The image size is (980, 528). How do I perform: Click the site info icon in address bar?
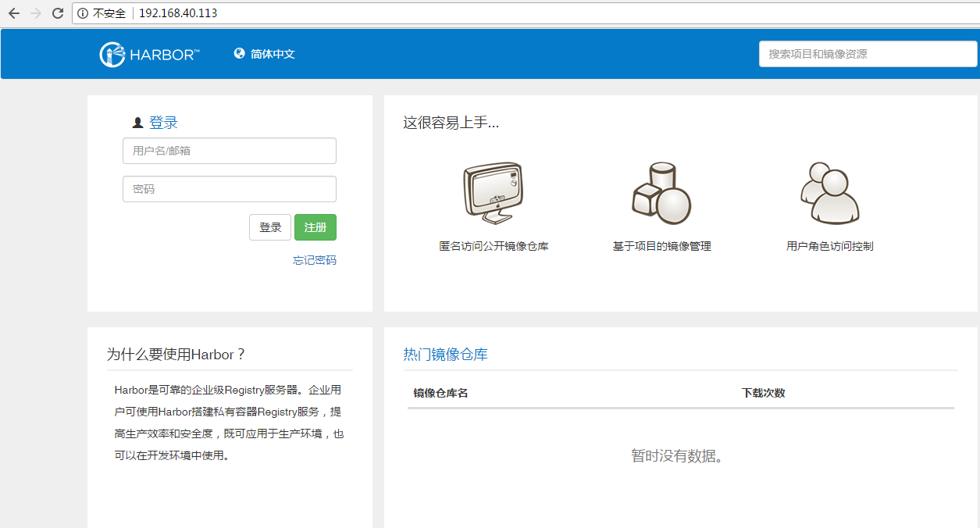point(83,13)
